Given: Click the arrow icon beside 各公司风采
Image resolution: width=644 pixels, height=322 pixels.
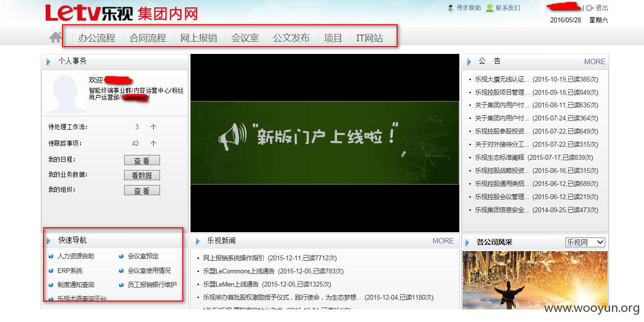Looking at the screenshot, I should point(467,242).
